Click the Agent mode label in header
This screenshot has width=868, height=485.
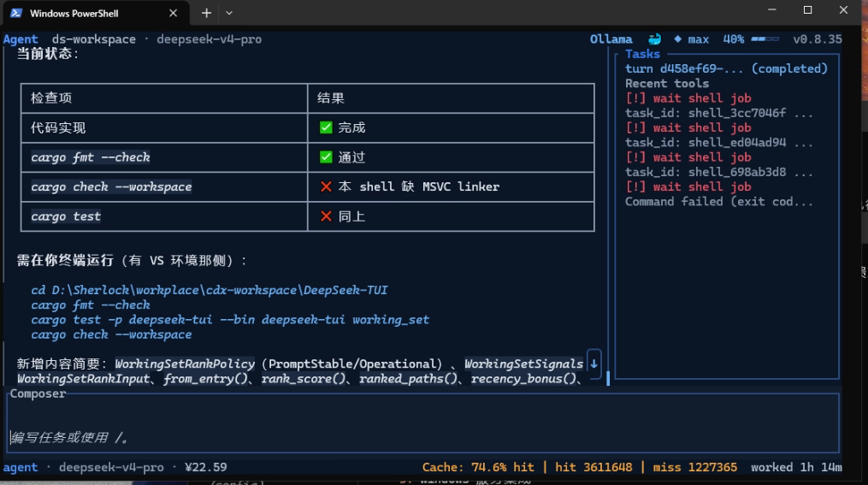[x=21, y=39]
